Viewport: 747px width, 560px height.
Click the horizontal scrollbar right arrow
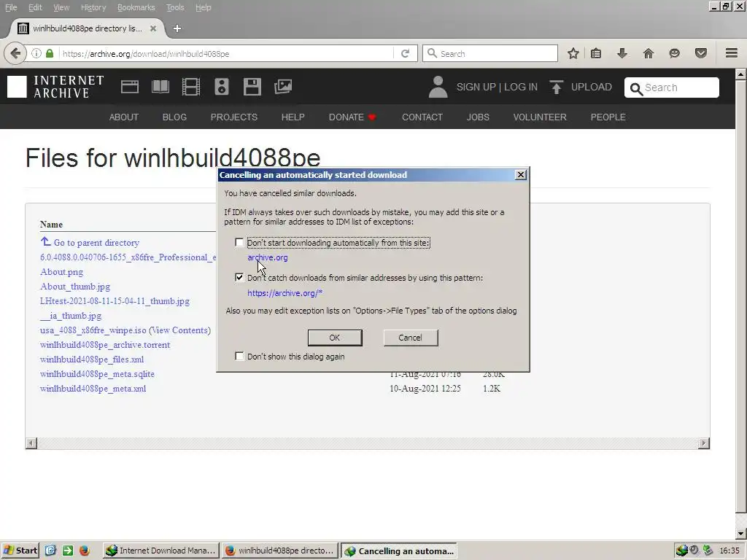tap(704, 443)
